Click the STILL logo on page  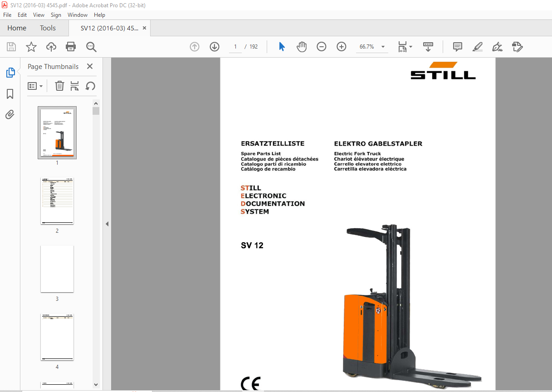click(443, 71)
